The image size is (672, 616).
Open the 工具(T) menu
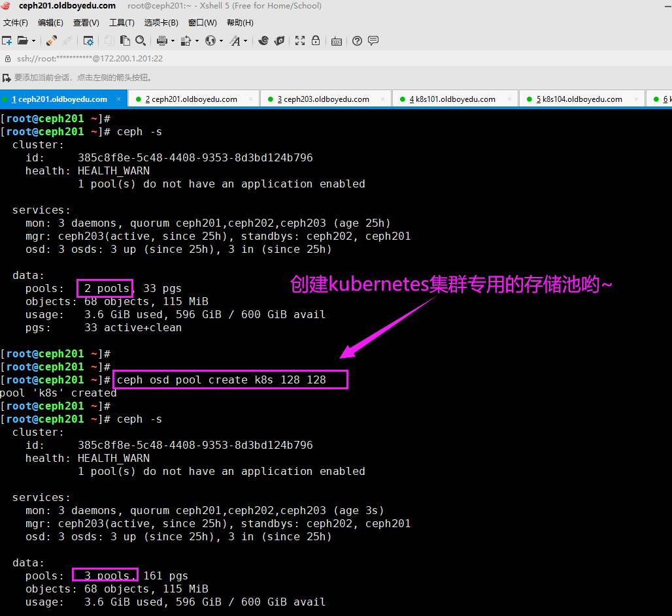point(122,23)
